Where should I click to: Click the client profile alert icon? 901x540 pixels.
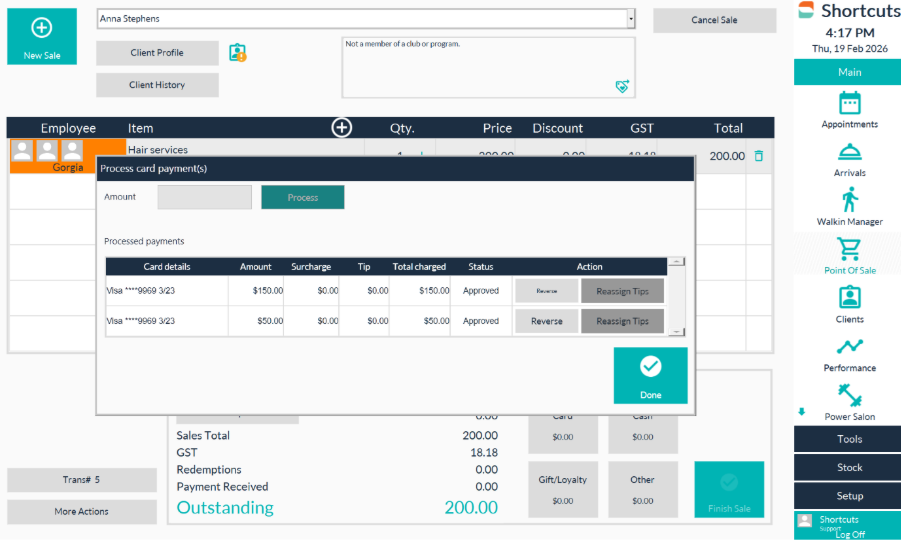tap(237, 53)
